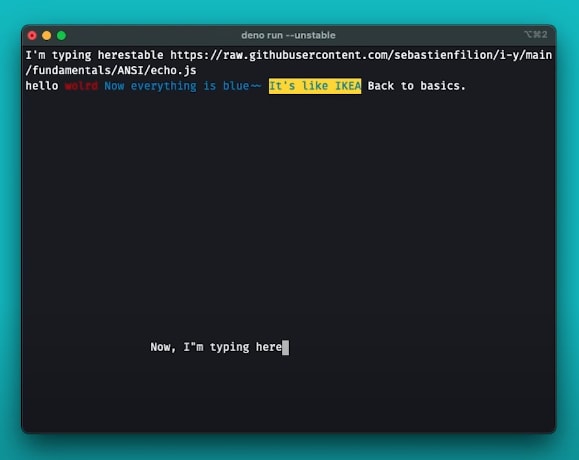
Task: Click the window title 'deno run --unstable'
Action: [288, 35]
